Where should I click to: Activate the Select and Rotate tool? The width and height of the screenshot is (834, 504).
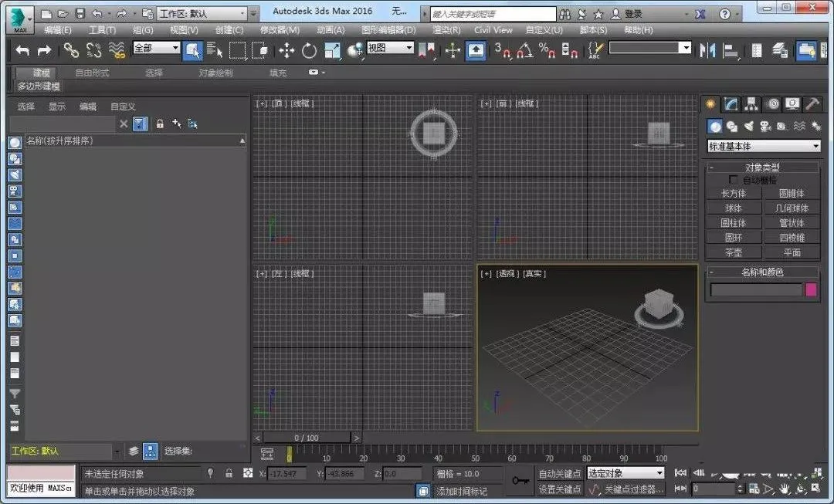click(309, 50)
